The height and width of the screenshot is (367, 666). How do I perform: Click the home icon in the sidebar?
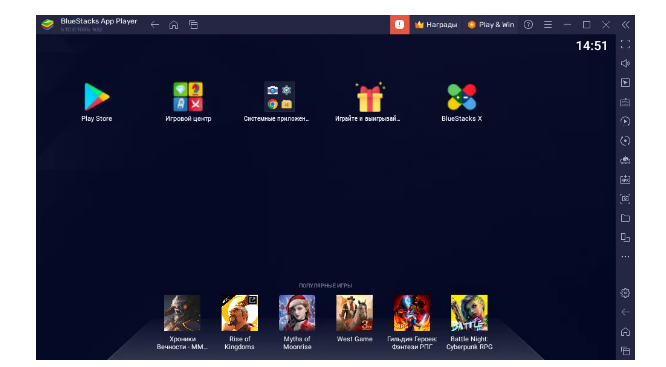(x=625, y=332)
